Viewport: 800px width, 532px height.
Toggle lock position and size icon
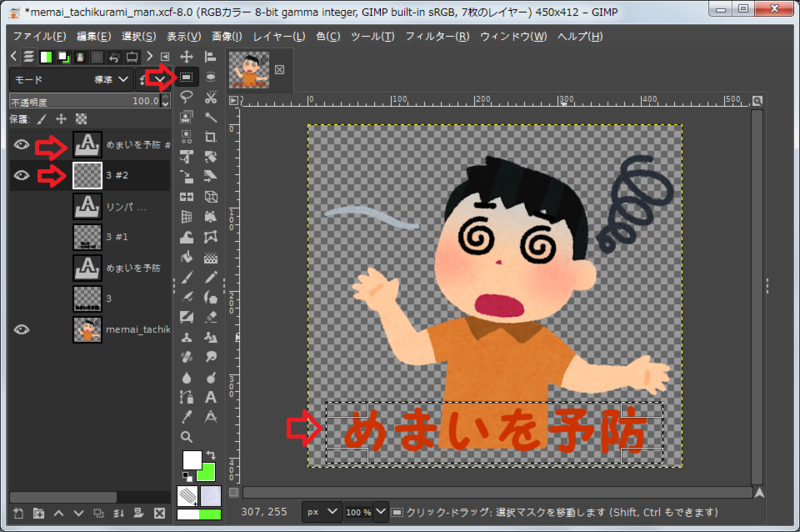pos(61,119)
